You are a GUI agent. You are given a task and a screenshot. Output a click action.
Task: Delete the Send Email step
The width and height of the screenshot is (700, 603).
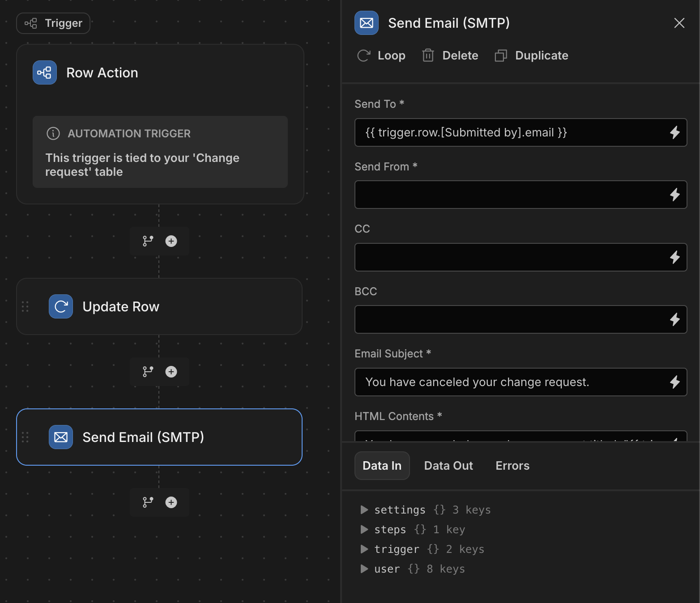[450, 55]
